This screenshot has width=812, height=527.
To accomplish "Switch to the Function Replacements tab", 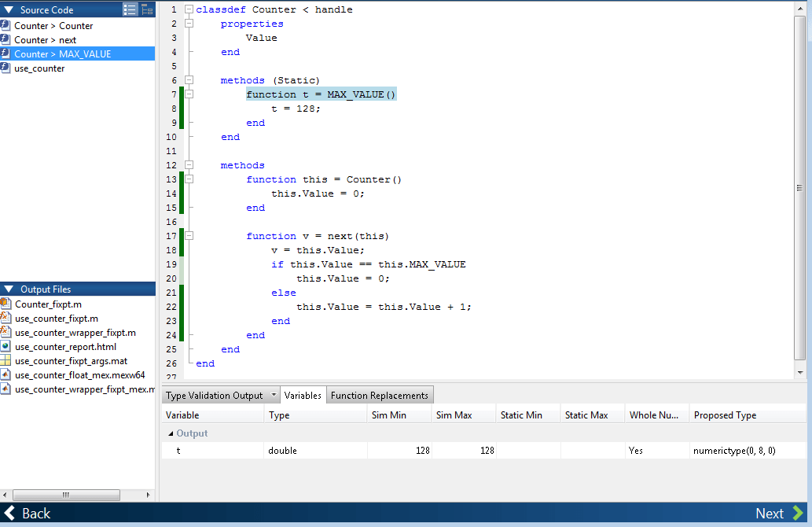I will click(x=380, y=396).
